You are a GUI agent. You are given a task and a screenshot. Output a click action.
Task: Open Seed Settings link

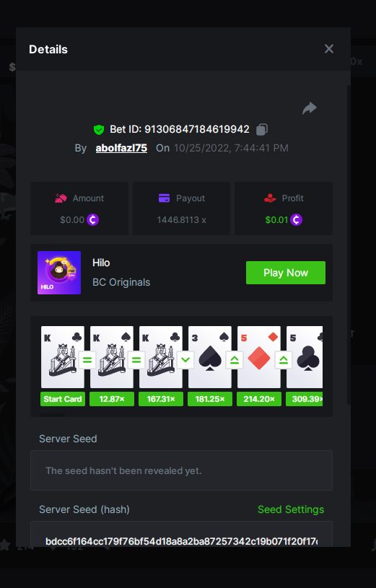pos(291,509)
